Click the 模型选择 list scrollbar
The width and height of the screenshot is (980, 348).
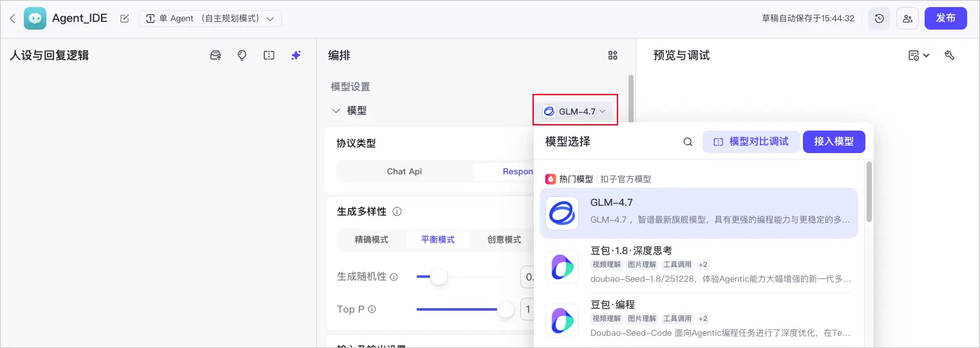[x=869, y=192]
